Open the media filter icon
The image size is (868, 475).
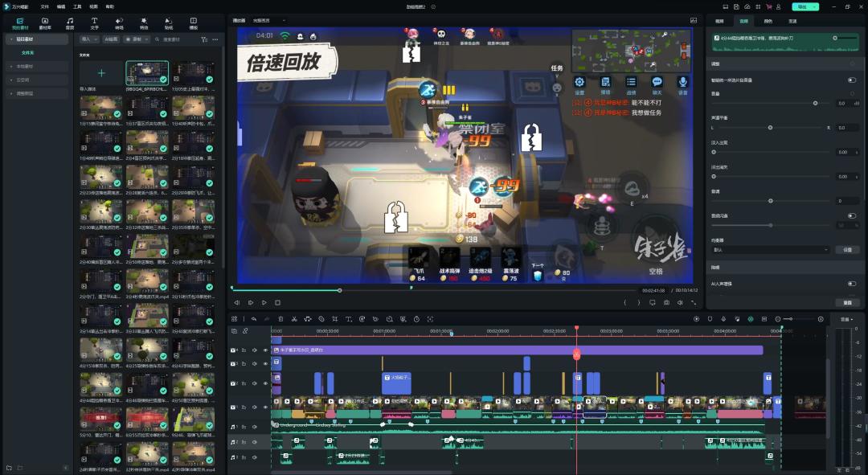coord(204,39)
